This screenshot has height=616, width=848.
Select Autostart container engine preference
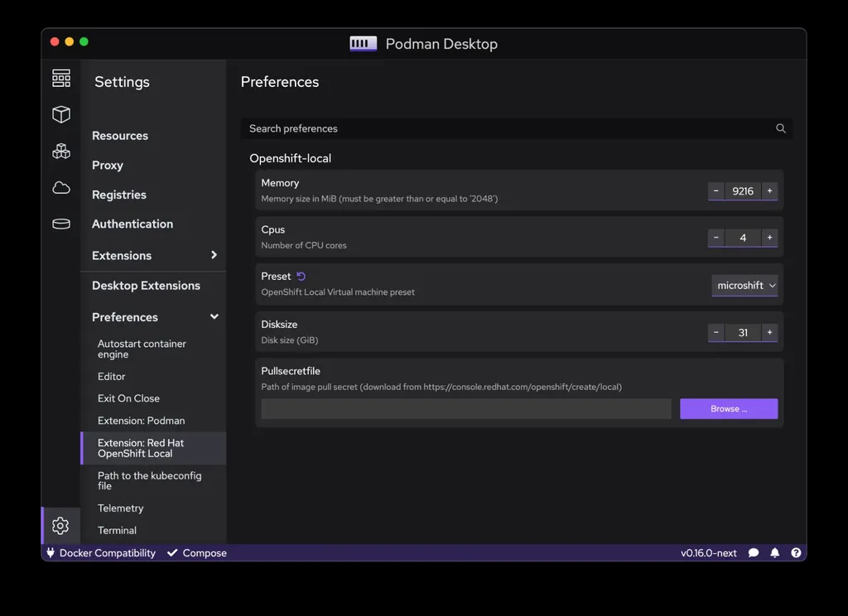(x=142, y=349)
